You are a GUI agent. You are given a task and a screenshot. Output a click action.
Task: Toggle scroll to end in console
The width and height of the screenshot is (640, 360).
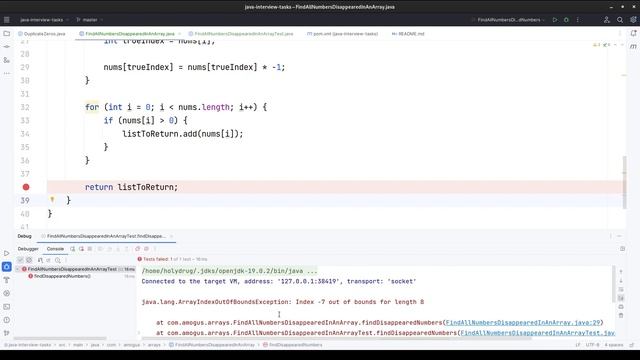(x=621, y=298)
